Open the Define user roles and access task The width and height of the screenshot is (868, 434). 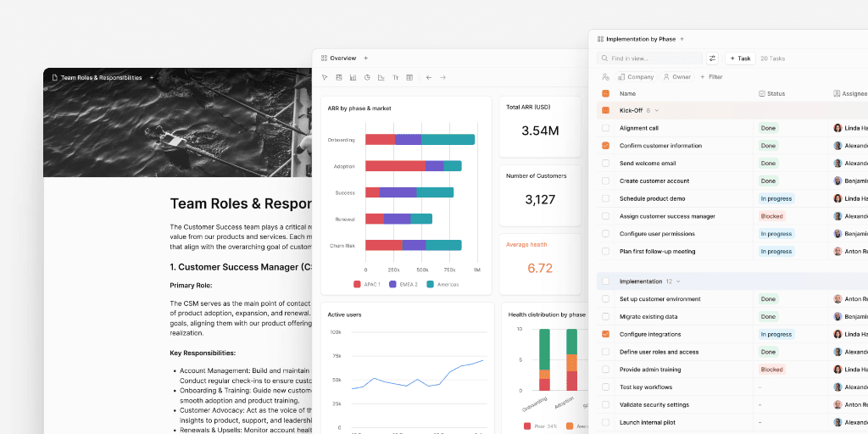tap(659, 352)
